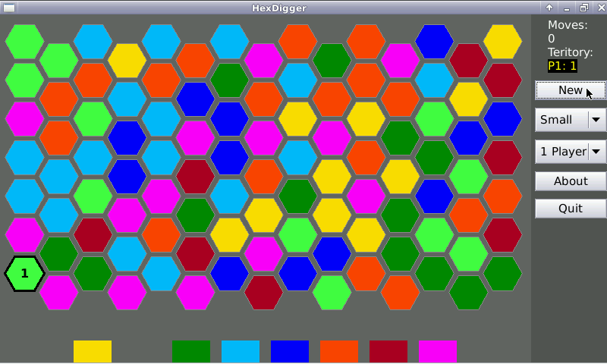Viewport: 607px width, 364px height.
Task: Open the About dialog
Action: pyautogui.click(x=571, y=181)
